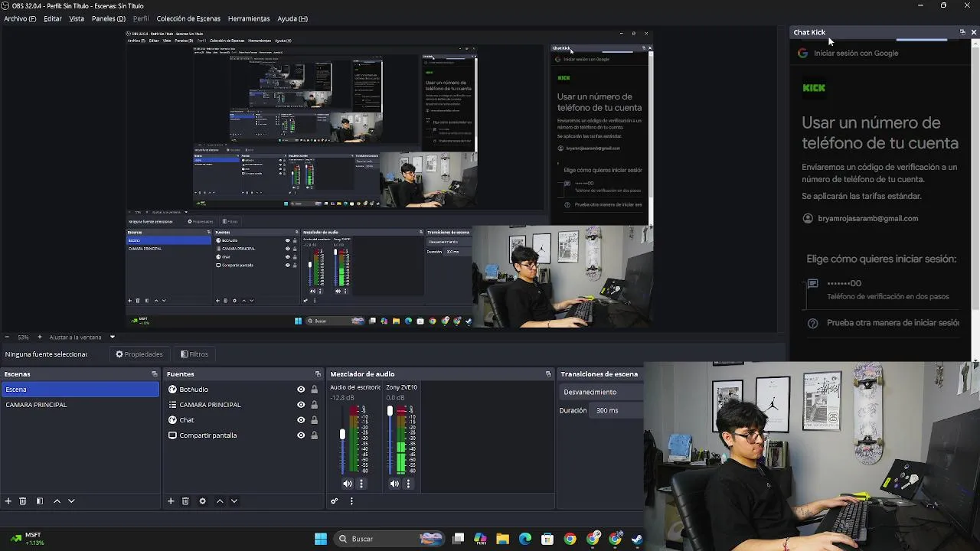Image resolution: width=980 pixels, height=551 pixels.
Task: Open the MSFT stock widget on the taskbar
Action: tap(26, 539)
